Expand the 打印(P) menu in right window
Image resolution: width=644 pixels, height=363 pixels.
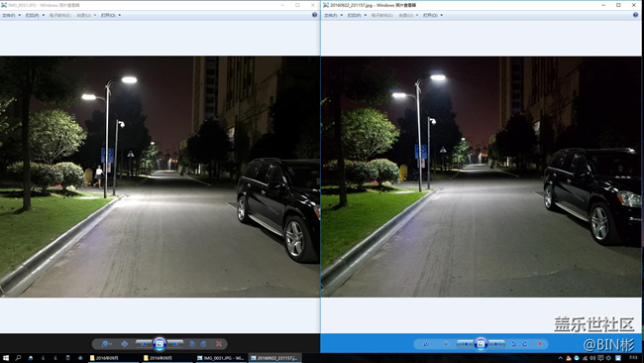pos(357,15)
